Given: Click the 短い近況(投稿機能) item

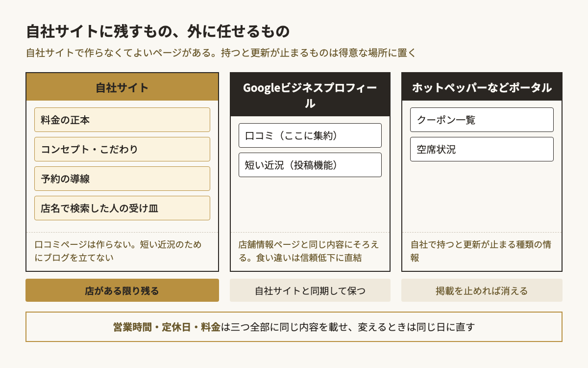Looking at the screenshot, I should [x=310, y=165].
